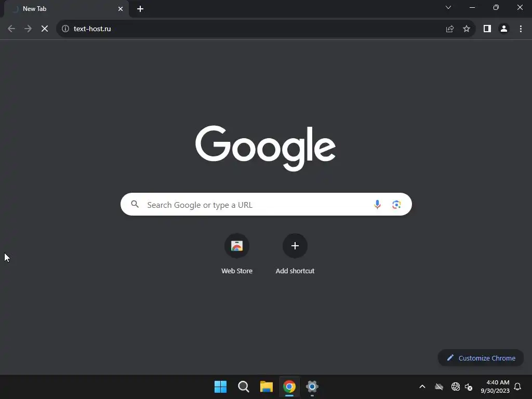Open Settings gear app in taskbar
The height and width of the screenshot is (399, 532).
[x=312, y=387]
